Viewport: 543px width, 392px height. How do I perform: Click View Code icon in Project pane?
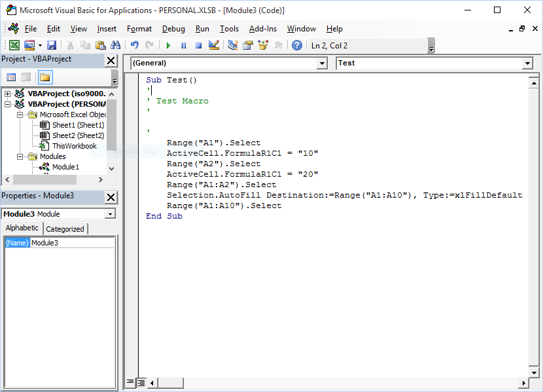tap(11, 77)
